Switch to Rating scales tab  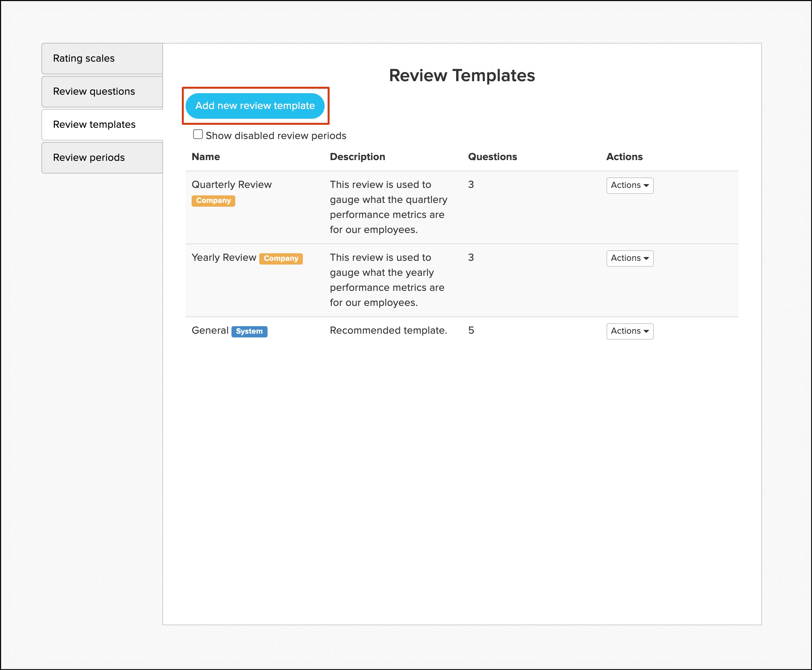tap(102, 58)
